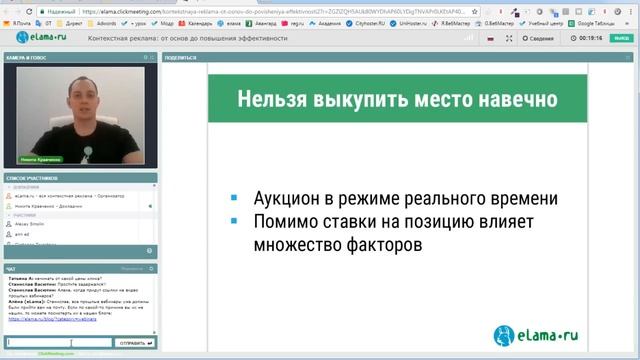The width and height of the screenshot is (640, 360).
Task: Open the Директ bookmark
Action: tap(70, 24)
